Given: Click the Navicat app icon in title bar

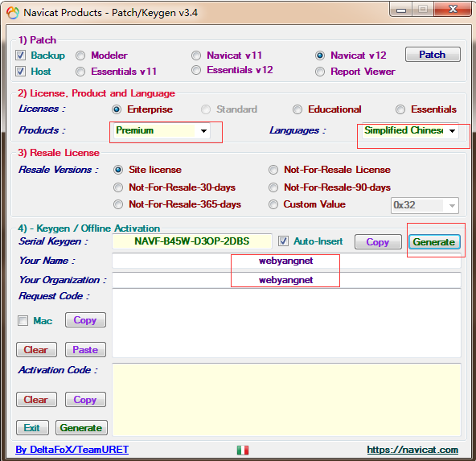Looking at the screenshot, I should tap(13, 13).
